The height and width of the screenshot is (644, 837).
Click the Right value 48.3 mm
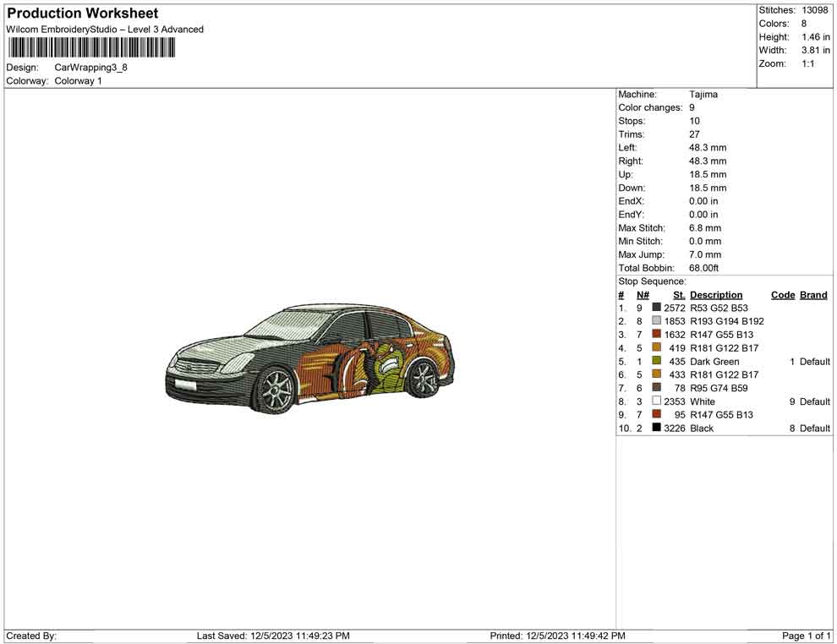coord(708,161)
